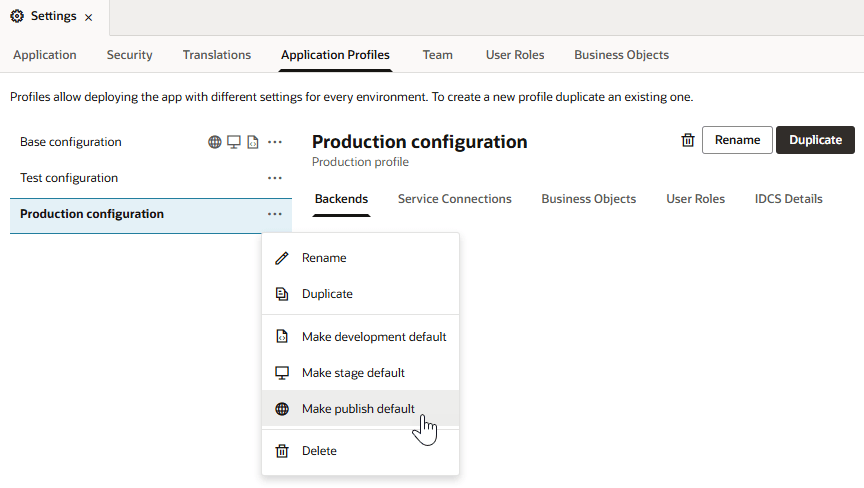Click the Production configuration heading
Image resolution: width=864 pixels, height=488 pixels.
(419, 142)
